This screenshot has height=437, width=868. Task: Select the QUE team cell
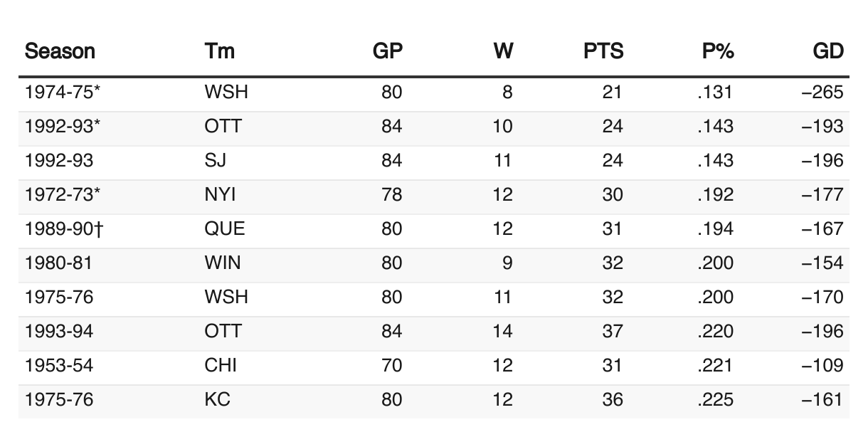[224, 229]
